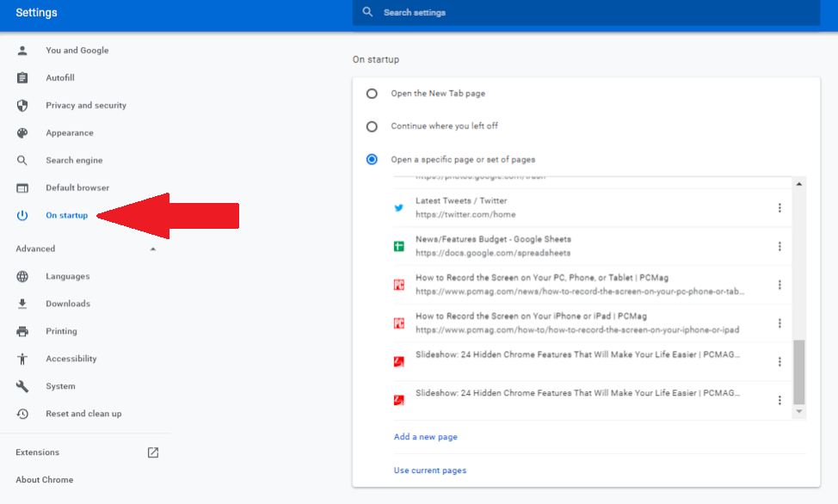
Task: Click the Appearance palette icon
Action: coord(22,133)
